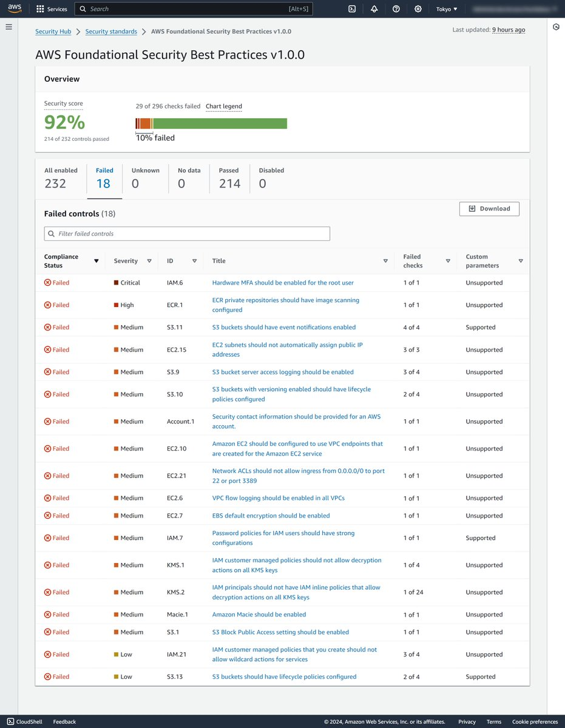Open the right side info panel icon
565x728 pixels.
click(556, 27)
